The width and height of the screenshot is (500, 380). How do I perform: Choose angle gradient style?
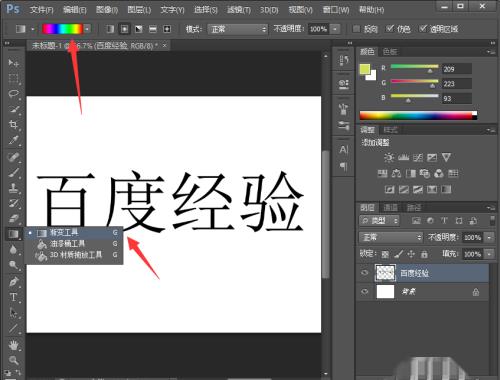(x=139, y=29)
